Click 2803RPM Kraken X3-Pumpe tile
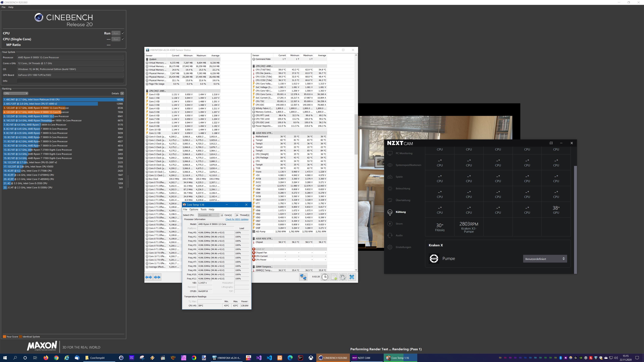Screen dimensions: 644x362 pos(469,227)
